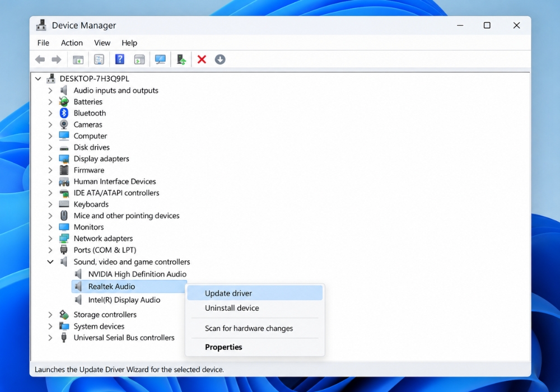Click the Keyboards category icon
Screen dimensions: 560x392
click(x=64, y=204)
